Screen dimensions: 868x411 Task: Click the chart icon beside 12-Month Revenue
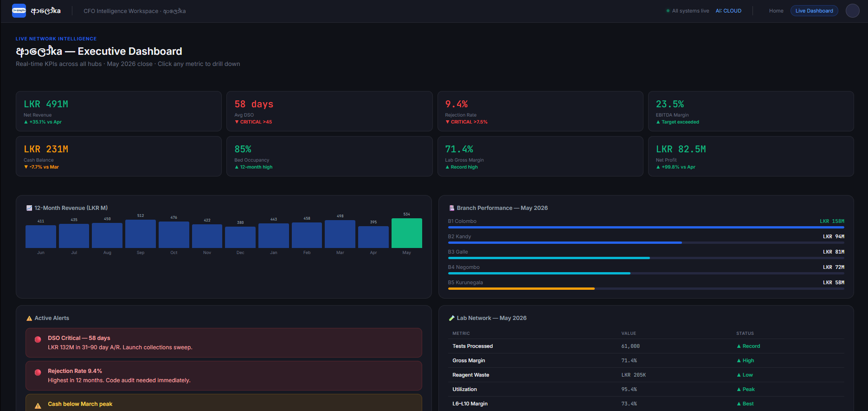point(29,208)
